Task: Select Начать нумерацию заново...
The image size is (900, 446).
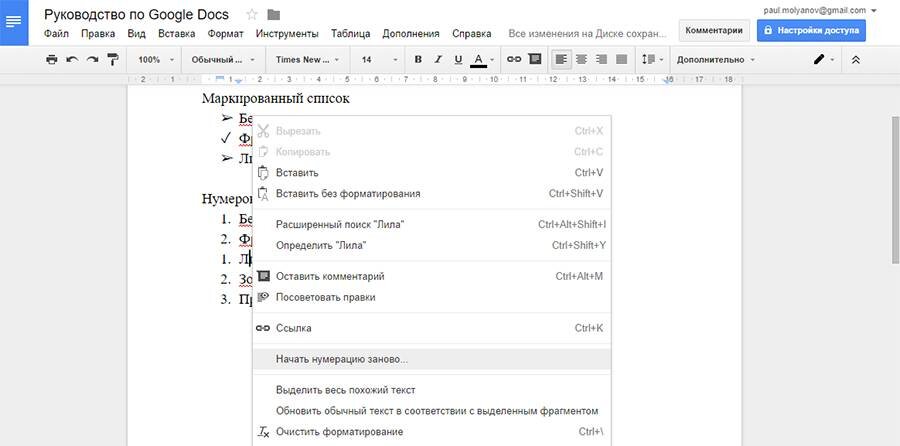Action: point(432,359)
